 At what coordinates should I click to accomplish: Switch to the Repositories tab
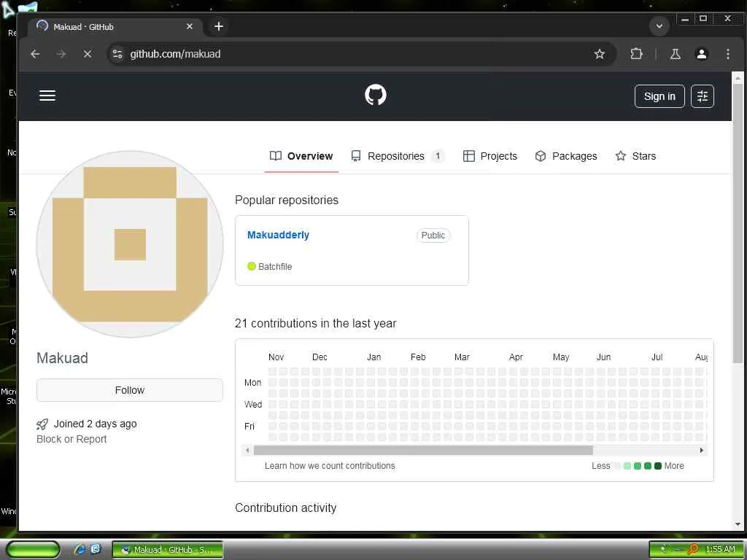tap(398, 156)
